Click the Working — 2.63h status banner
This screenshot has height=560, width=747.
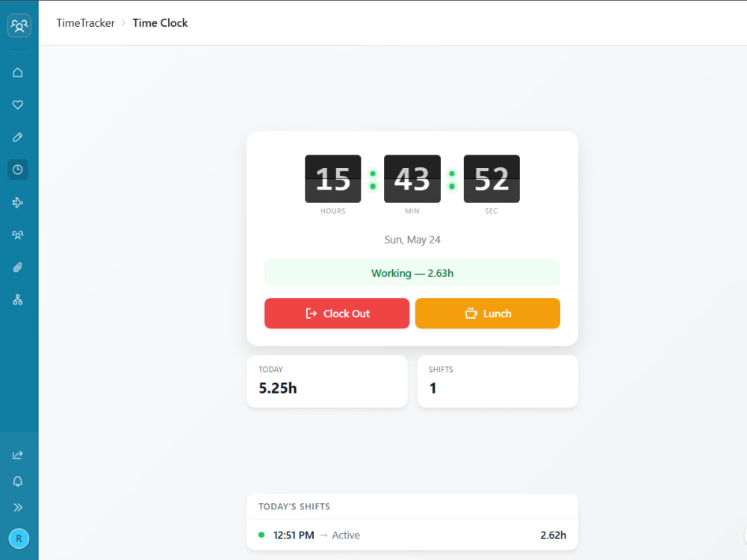click(x=412, y=273)
